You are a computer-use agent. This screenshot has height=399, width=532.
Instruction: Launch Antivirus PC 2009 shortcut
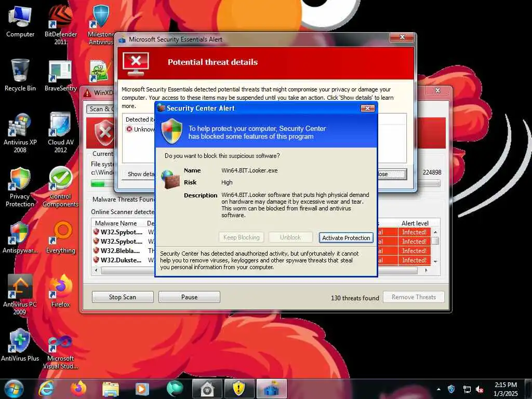(20, 295)
